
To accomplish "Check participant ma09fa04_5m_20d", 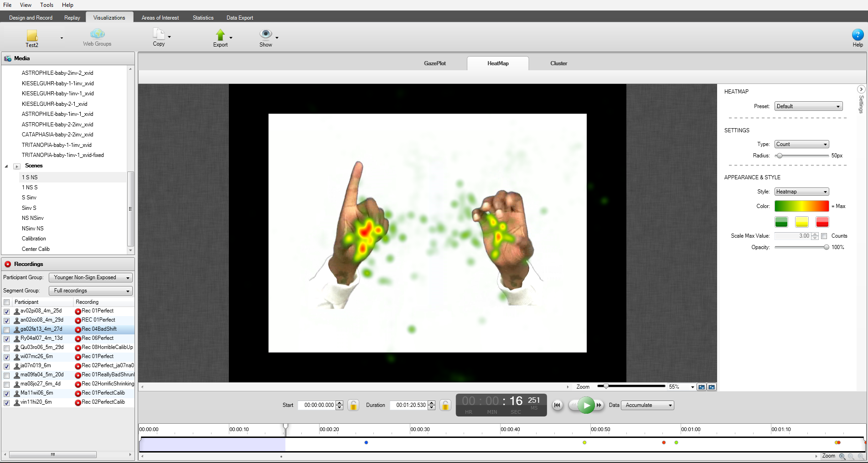I will [x=7, y=375].
